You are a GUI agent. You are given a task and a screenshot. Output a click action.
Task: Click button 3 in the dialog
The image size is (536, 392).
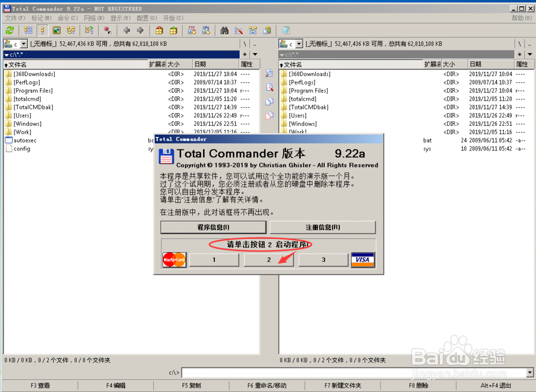pos(323,260)
